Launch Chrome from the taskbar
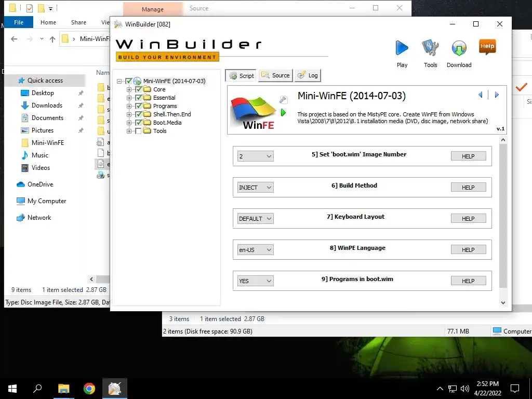Screen dimensions: 532x399 [89, 389]
